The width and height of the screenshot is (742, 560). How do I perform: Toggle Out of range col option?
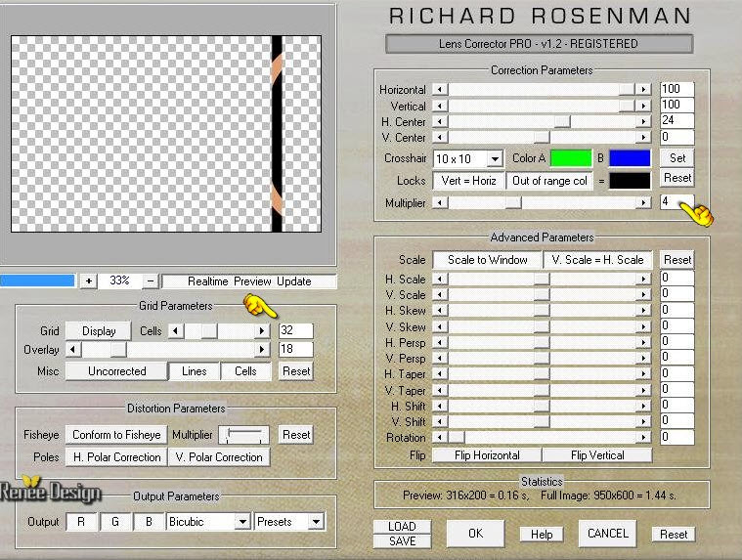(549, 181)
